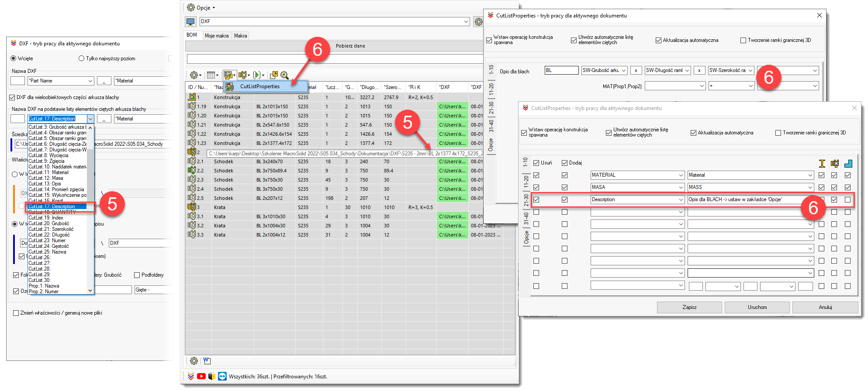This screenshot has width=868, height=391.
Task: Open the CutList.17: Description combo arrow
Action: coord(90,119)
